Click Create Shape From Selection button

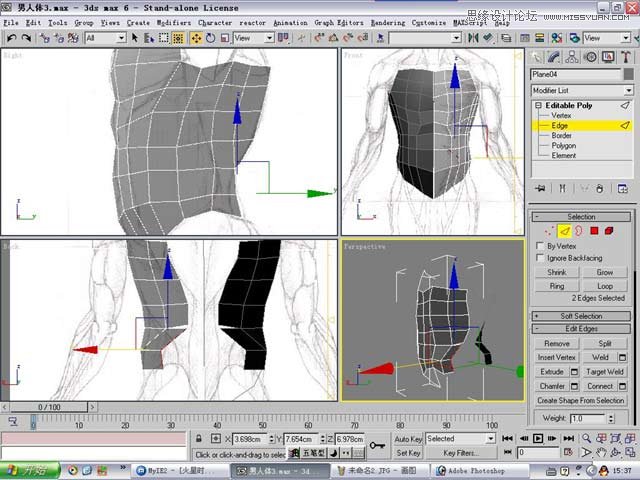tap(581, 400)
